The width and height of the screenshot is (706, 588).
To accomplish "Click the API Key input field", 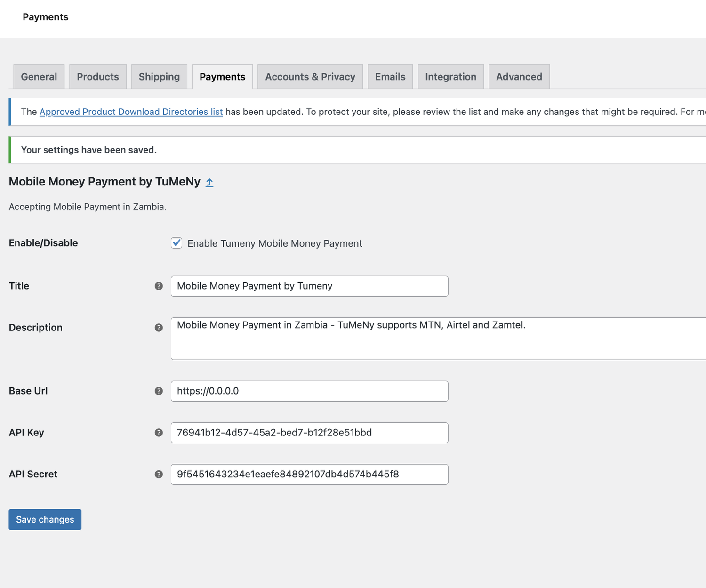I will tap(309, 433).
